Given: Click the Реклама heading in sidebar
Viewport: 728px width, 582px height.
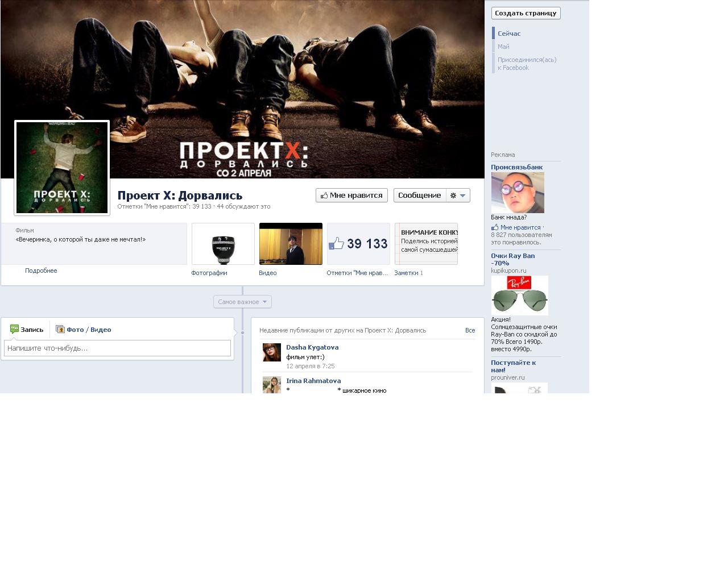Looking at the screenshot, I should [x=503, y=155].
